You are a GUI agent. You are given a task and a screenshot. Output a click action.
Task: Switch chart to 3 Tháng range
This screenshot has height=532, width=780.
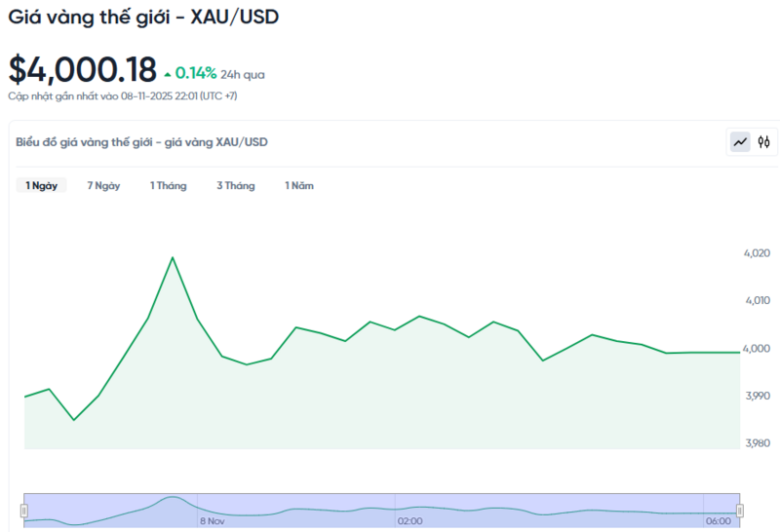(x=235, y=186)
